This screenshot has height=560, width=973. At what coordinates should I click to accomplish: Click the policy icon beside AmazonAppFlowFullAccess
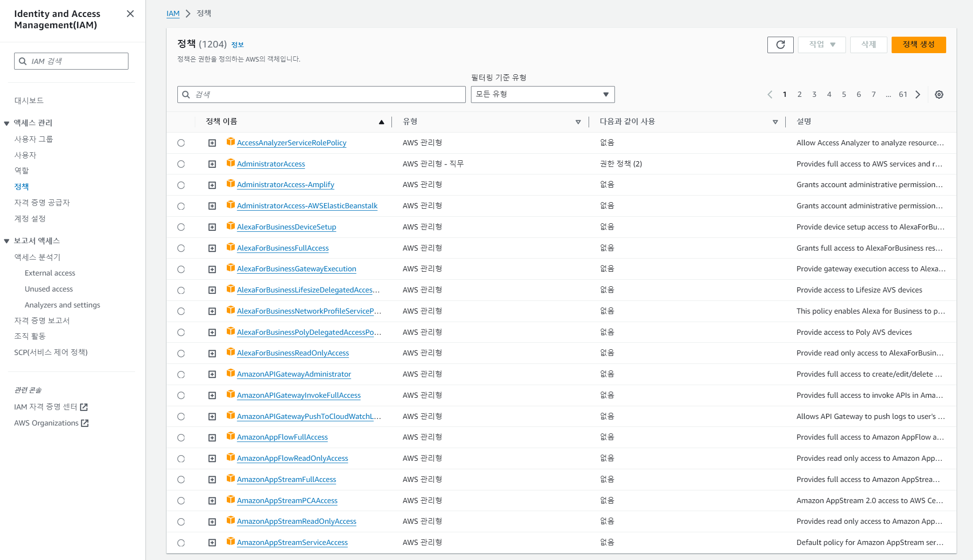231,436
